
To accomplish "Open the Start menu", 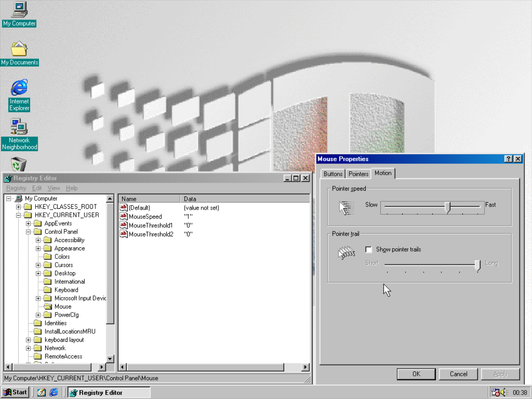I will click(x=15, y=392).
